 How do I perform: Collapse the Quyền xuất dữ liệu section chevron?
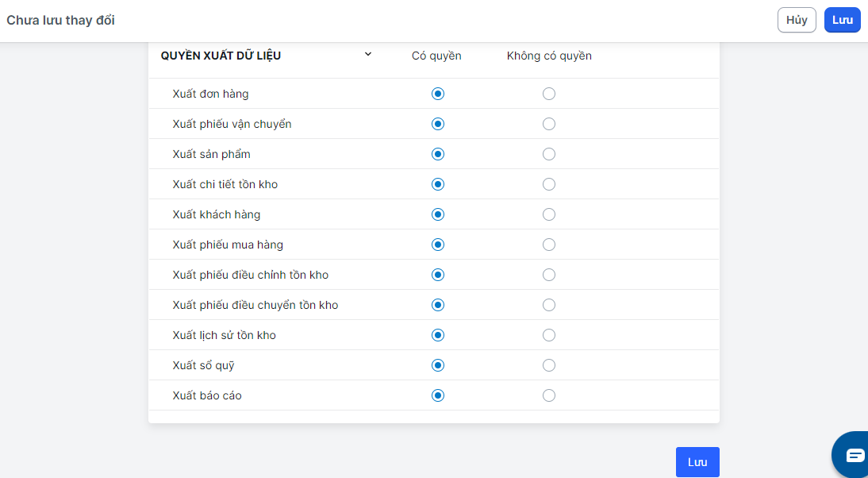pos(368,55)
